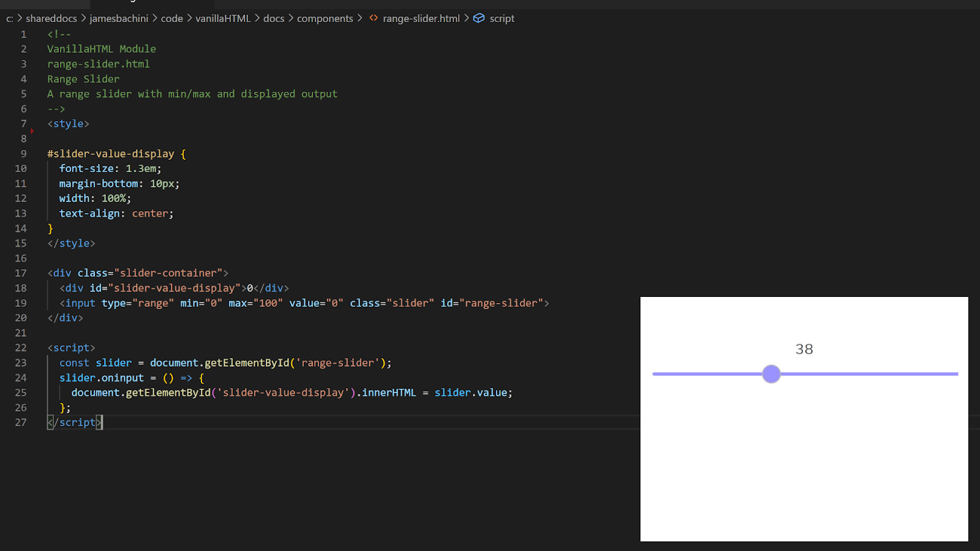Select the "c:" breadcrumb segment

[10, 18]
